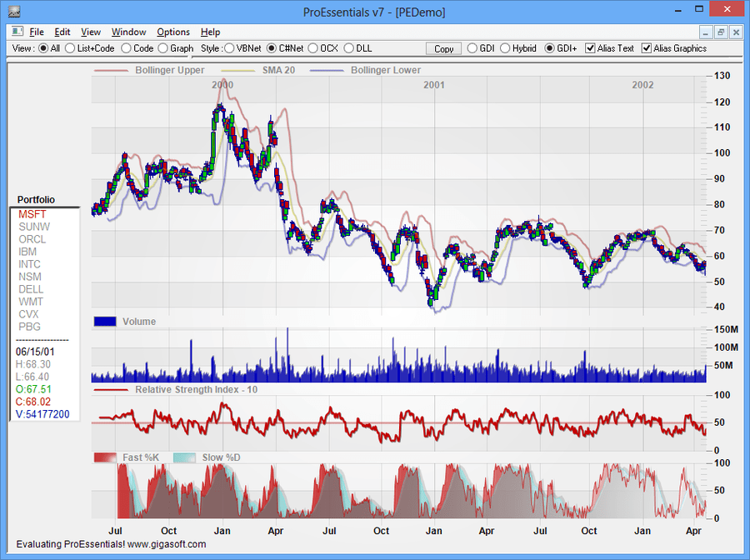Screen dimensions: 750x560
Task: Select SUNW in the Portfolio list
Action: [34, 227]
